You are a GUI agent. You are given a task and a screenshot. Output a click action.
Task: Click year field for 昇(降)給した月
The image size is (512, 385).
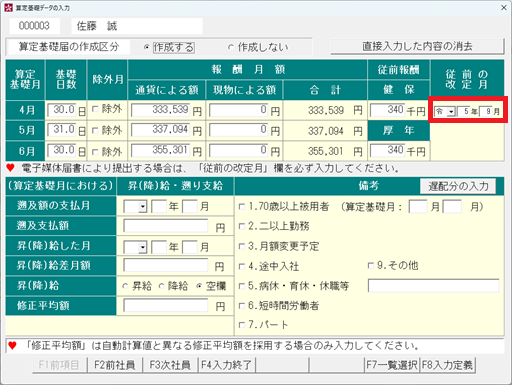pyautogui.click(x=159, y=247)
